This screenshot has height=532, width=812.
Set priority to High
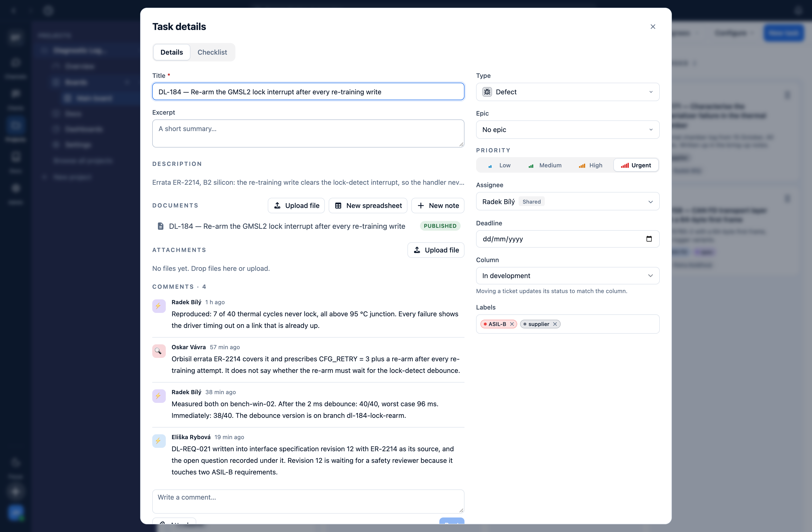pos(591,165)
